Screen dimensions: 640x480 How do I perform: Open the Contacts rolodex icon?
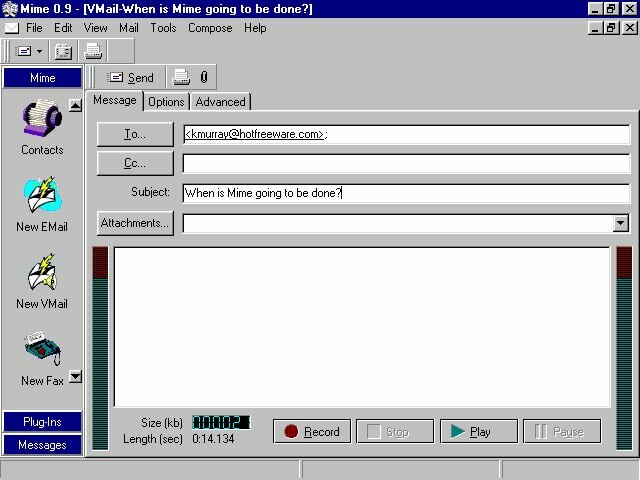(x=42, y=118)
